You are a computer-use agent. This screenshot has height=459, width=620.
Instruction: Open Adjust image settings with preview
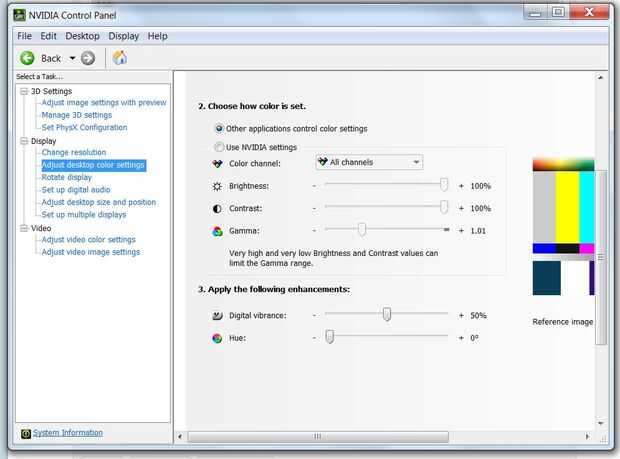[104, 103]
